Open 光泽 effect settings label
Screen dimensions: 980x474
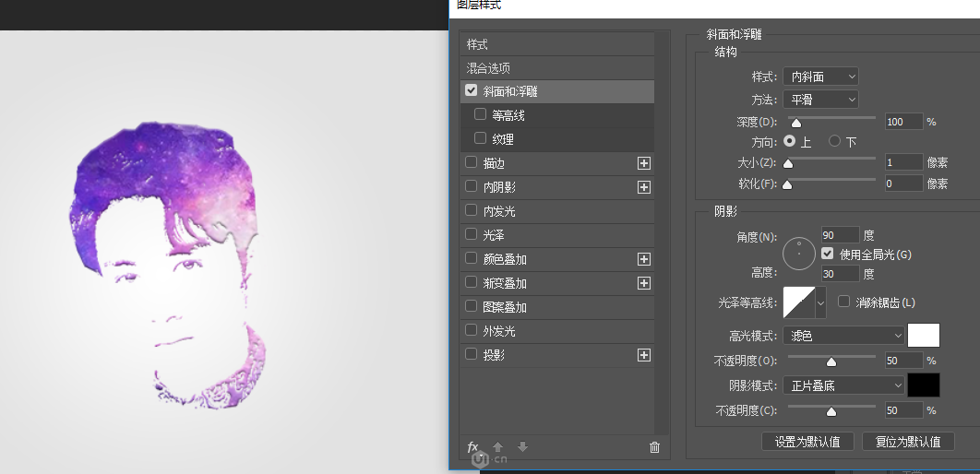494,235
